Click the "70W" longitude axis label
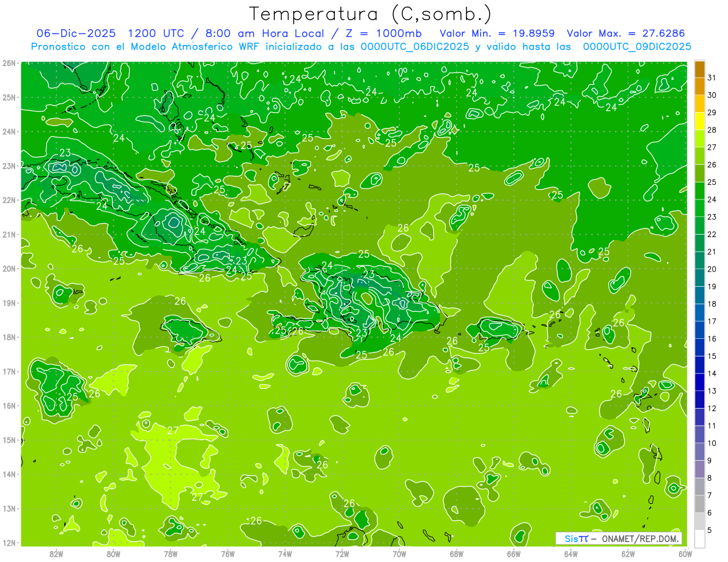The image size is (728, 562). 399,554
